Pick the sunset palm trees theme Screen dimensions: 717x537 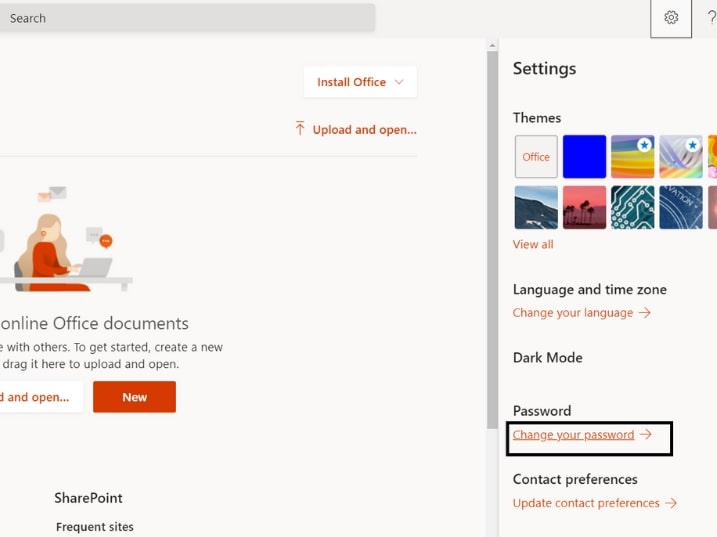coord(584,207)
